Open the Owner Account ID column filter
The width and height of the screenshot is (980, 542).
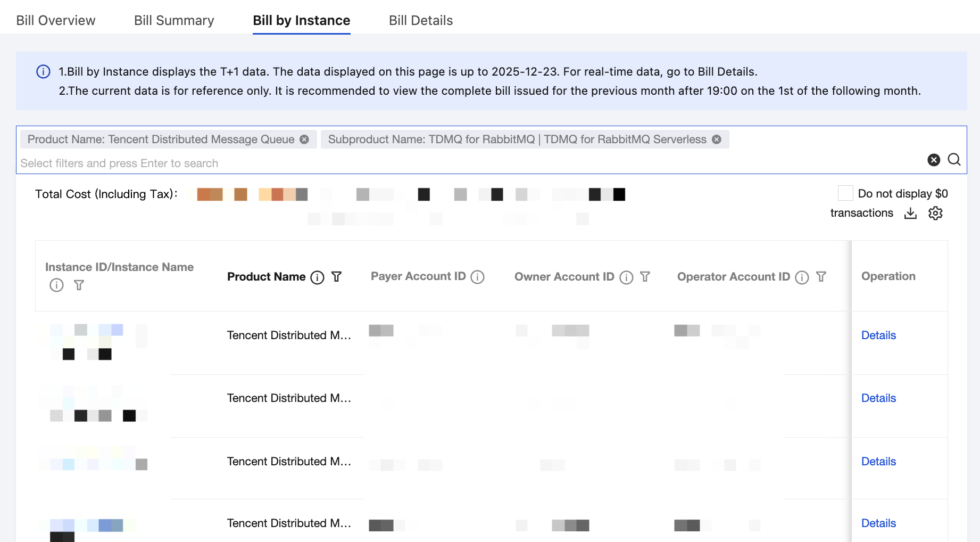(x=645, y=277)
